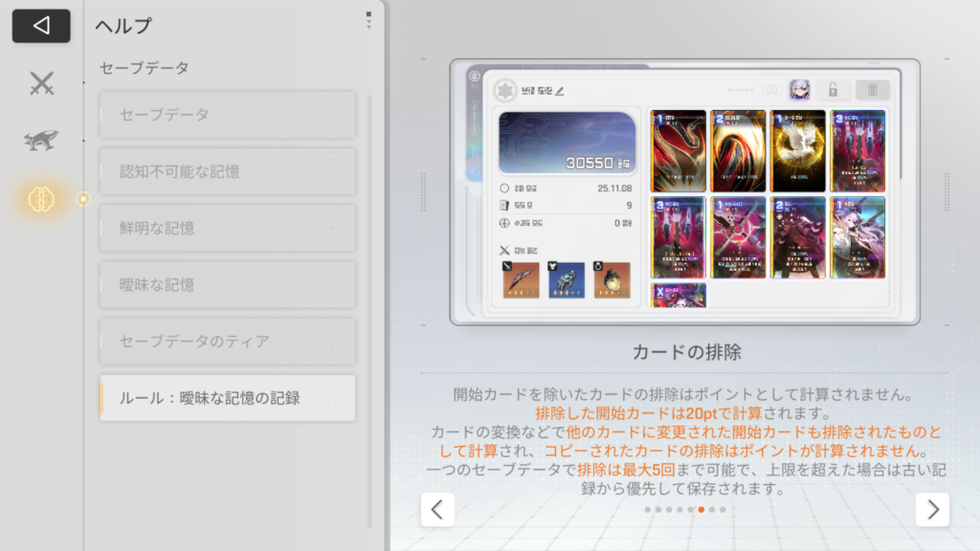This screenshot has height=551, width=980.
Task: Select the glowing brain category icon
Action: click(x=41, y=198)
